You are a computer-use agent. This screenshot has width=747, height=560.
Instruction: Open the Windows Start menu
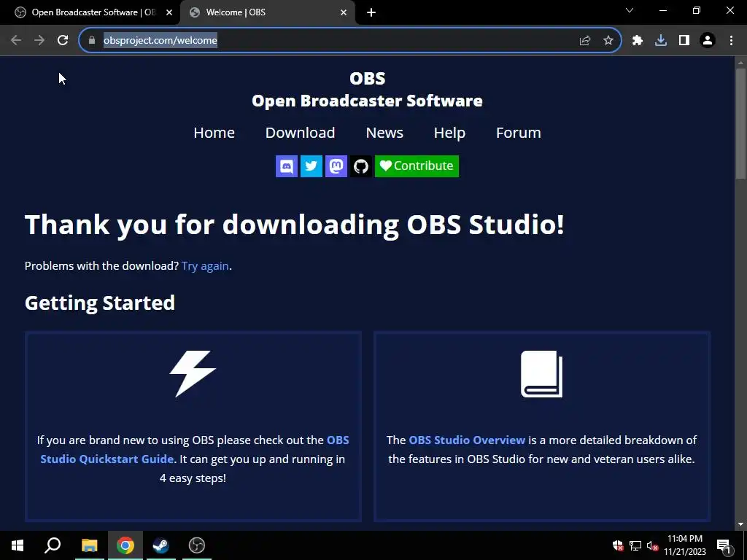coord(18,545)
